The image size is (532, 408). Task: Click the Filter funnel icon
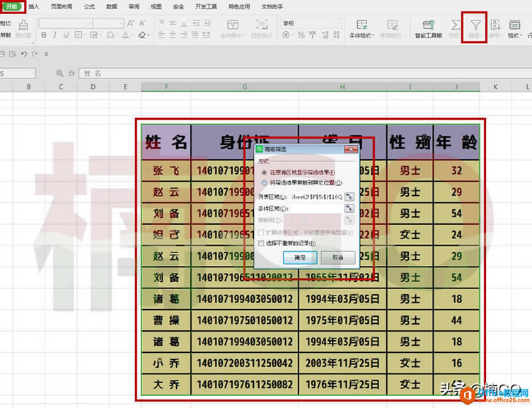pyautogui.click(x=475, y=25)
